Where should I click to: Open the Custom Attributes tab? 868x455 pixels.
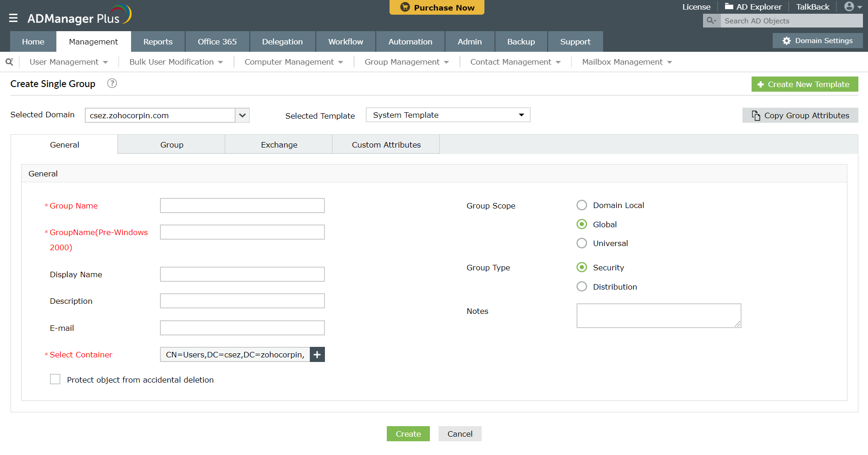pyautogui.click(x=386, y=145)
